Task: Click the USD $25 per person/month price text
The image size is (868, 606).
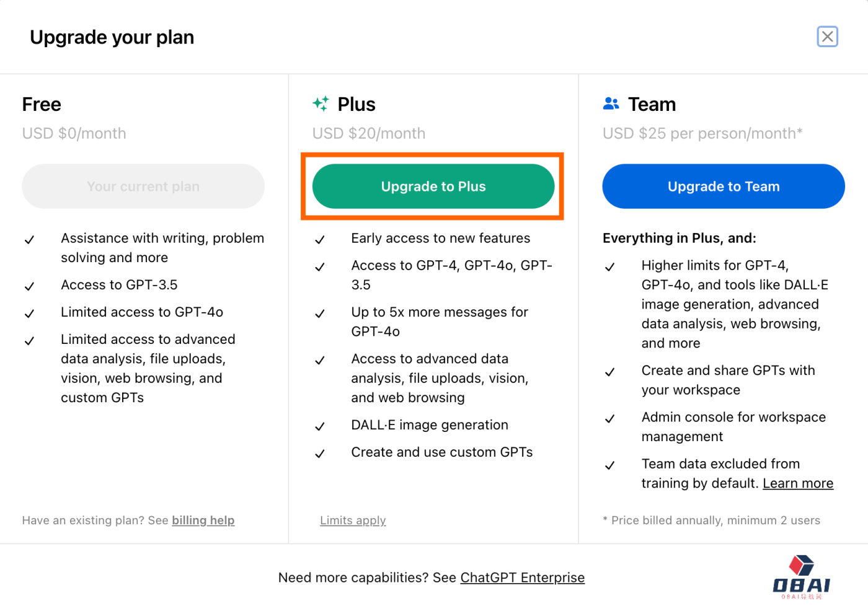Action: tap(702, 133)
